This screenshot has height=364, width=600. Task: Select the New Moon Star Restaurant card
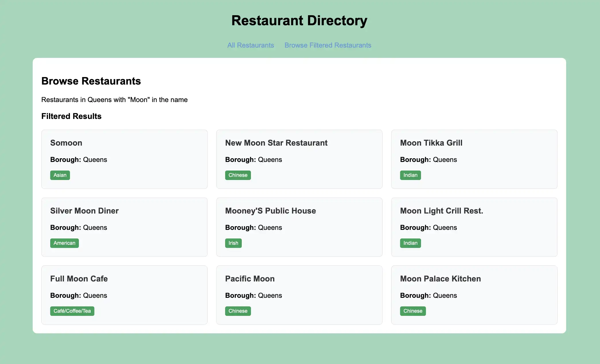coord(299,159)
